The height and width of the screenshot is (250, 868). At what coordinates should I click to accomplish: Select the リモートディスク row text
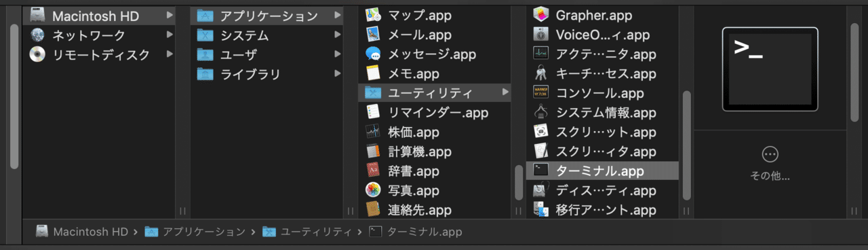(x=101, y=55)
